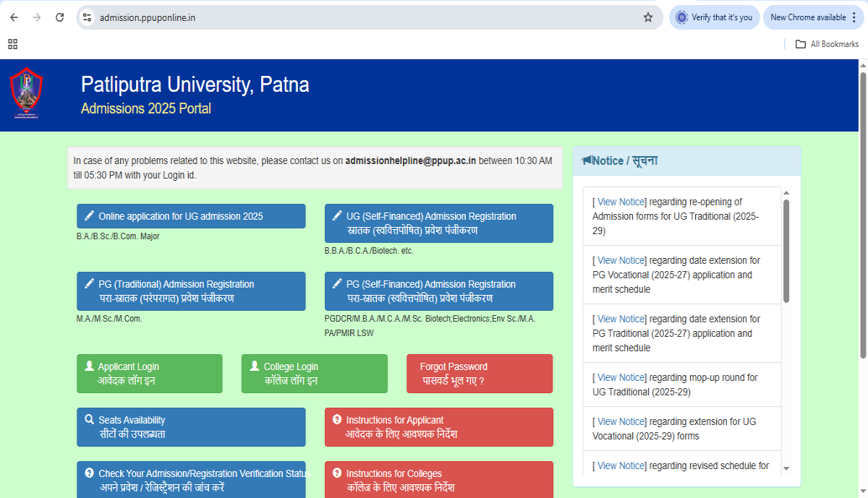This screenshot has width=868, height=498.
Task: Click notice panel scroll-up arrow
Action: (x=786, y=193)
